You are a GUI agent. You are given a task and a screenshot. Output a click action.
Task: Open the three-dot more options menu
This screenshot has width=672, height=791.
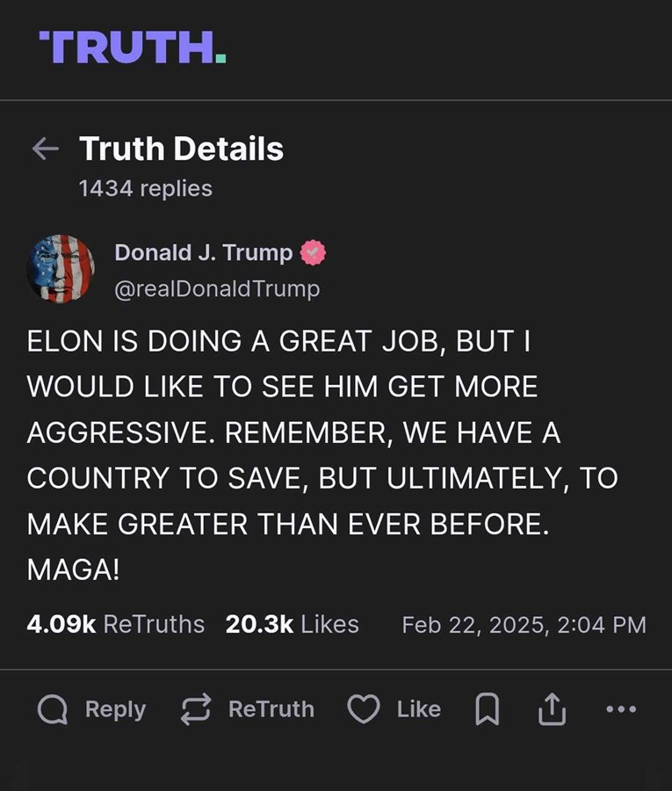(621, 709)
